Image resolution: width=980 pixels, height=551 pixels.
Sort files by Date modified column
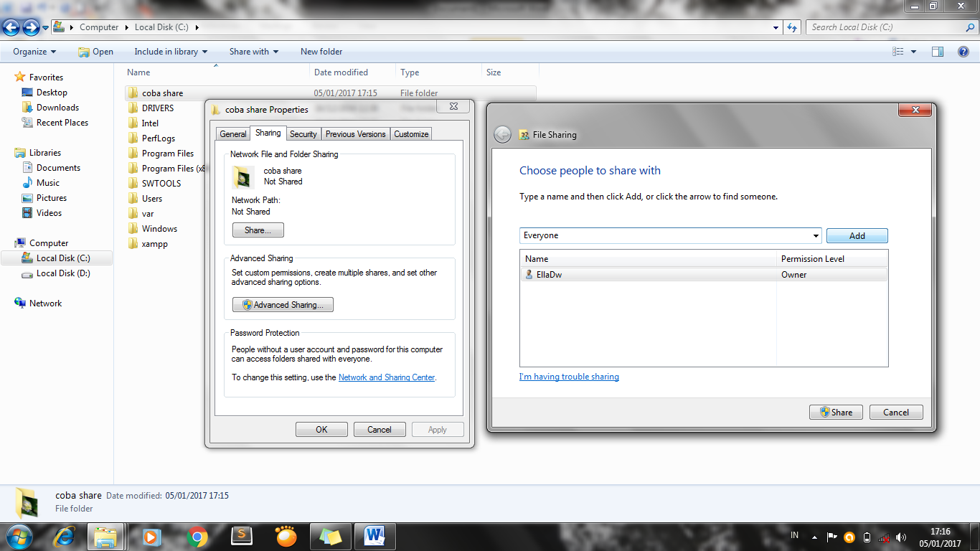click(x=352, y=72)
